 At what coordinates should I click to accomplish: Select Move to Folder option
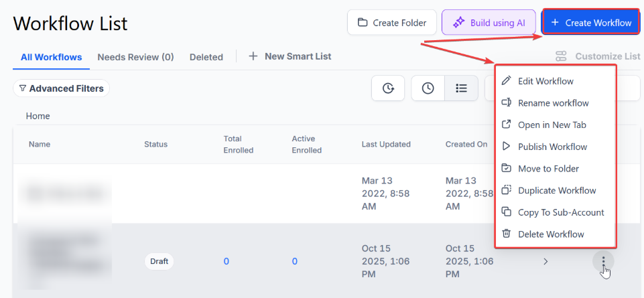(548, 169)
